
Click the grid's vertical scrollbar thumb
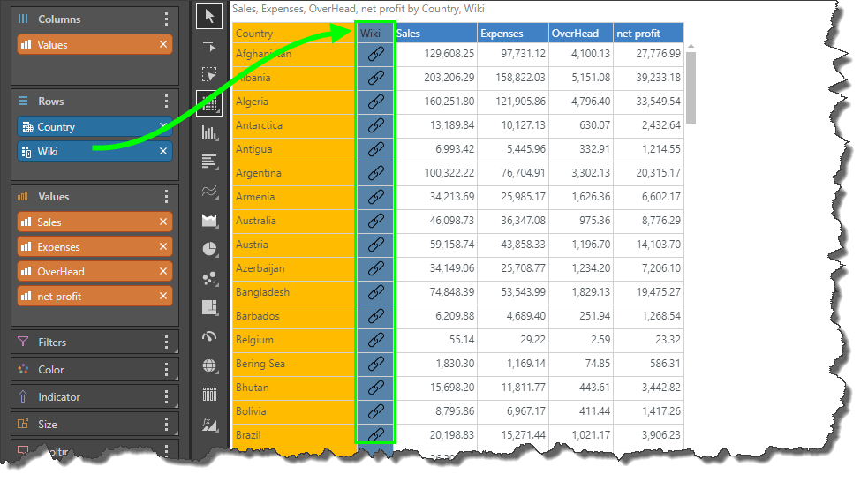tap(691, 88)
